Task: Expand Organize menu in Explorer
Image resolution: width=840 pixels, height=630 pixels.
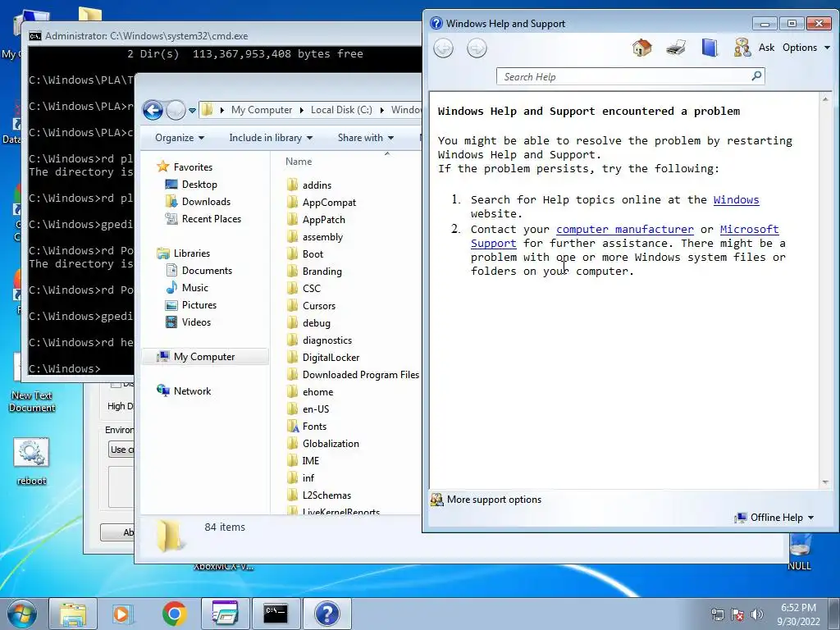Action: pos(180,138)
